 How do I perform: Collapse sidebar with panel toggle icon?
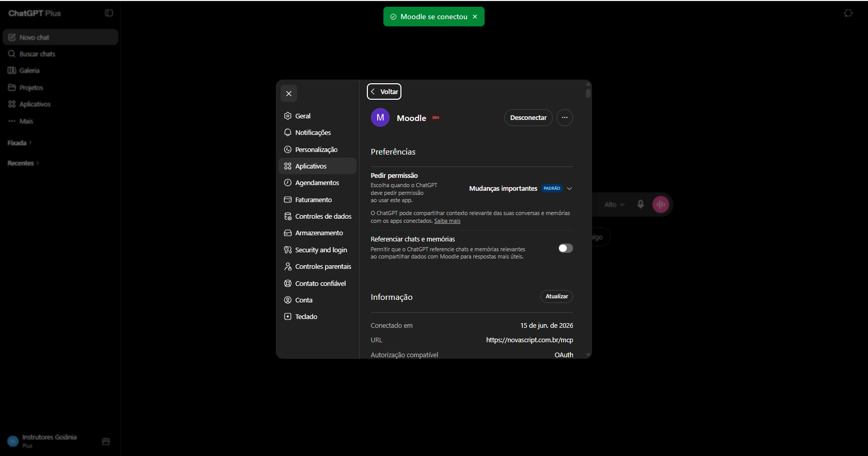point(109,13)
